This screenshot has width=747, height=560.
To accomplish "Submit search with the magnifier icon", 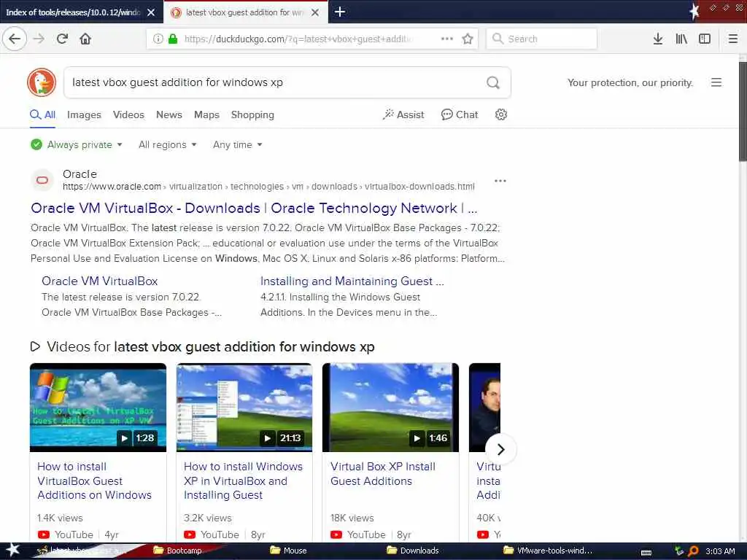I will point(493,83).
